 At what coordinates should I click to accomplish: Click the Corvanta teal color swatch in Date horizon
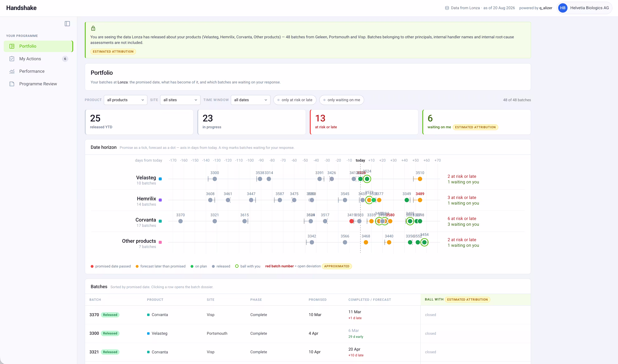coord(160,221)
